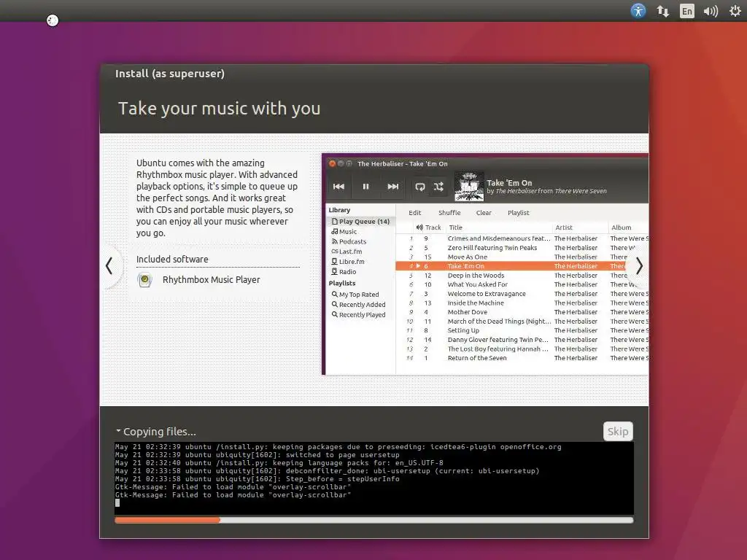Go to the previous slideshow slide
This screenshot has height=560, width=747.
tap(109, 265)
